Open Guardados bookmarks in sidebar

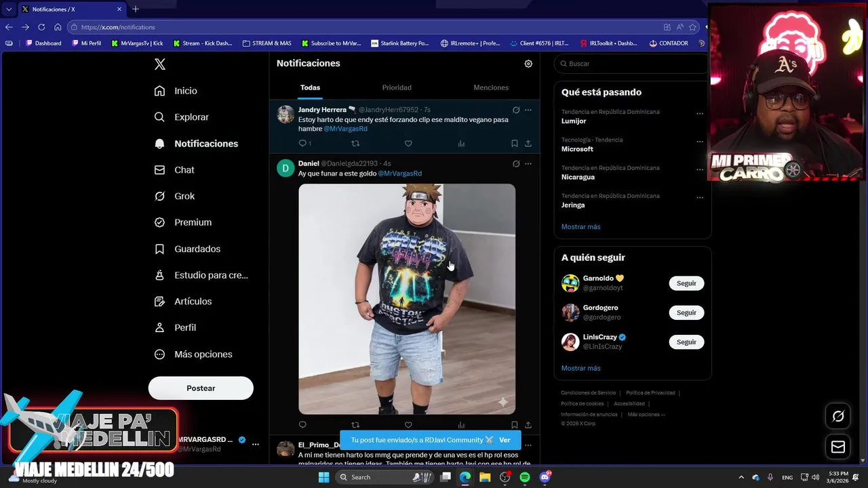click(187, 249)
